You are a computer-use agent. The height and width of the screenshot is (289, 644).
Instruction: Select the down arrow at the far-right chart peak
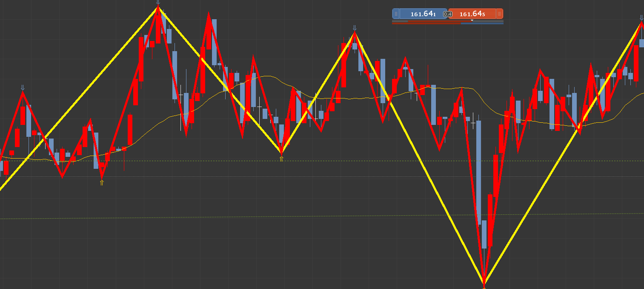641,18
